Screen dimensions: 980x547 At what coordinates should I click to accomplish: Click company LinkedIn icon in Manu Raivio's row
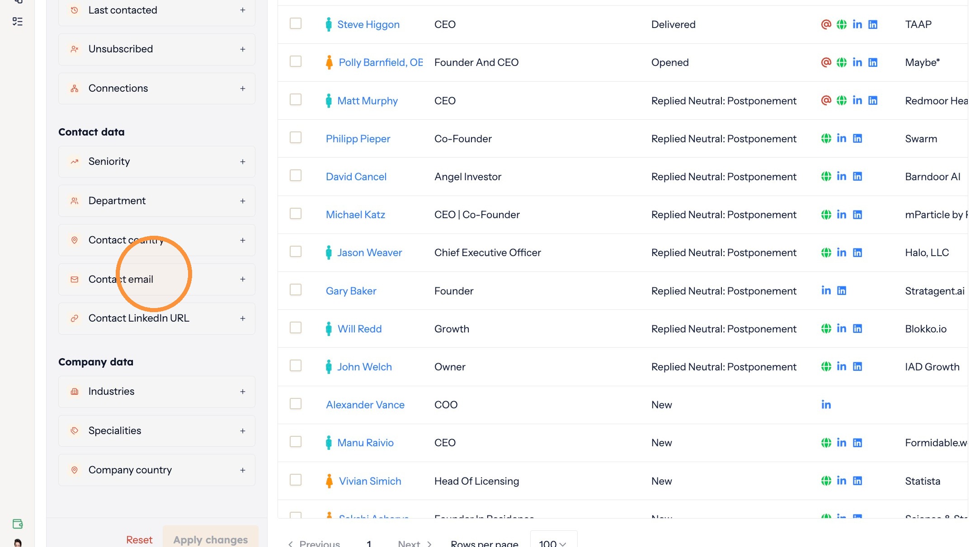pyautogui.click(x=857, y=443)
